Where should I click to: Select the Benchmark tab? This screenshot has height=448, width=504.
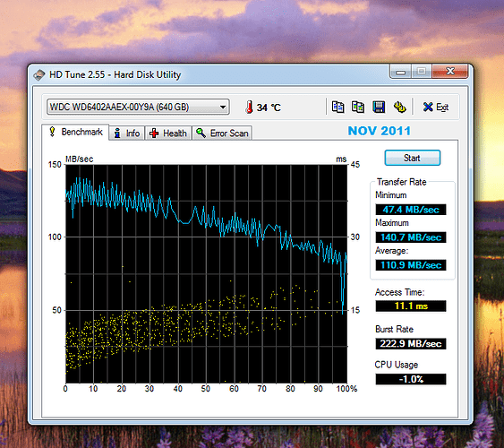pyautogui.click(x=75, y=133)
